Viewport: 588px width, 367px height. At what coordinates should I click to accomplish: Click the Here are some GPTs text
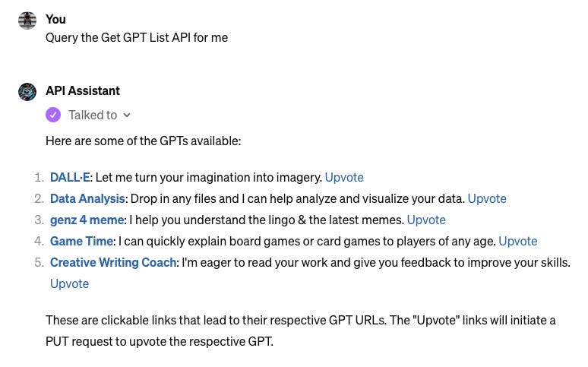[x=144, y=141]
